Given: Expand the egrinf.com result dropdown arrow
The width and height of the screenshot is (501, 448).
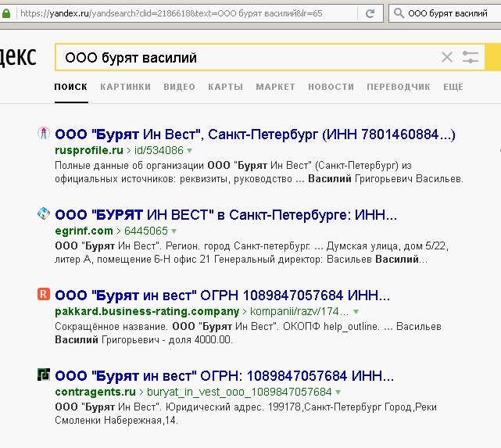Looking at the screenshot, I should 174,231.
